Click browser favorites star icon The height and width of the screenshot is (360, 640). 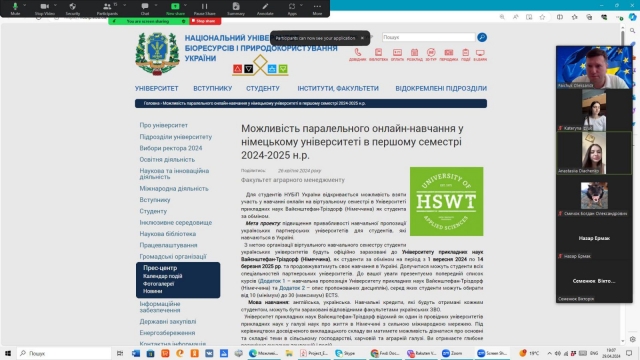tap(542, 17)
